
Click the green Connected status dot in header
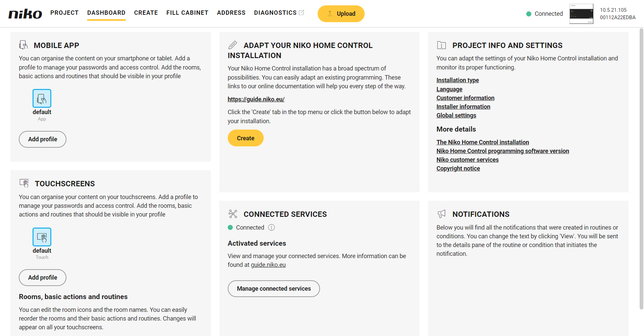pyautogui.click(x=529, y=14)
